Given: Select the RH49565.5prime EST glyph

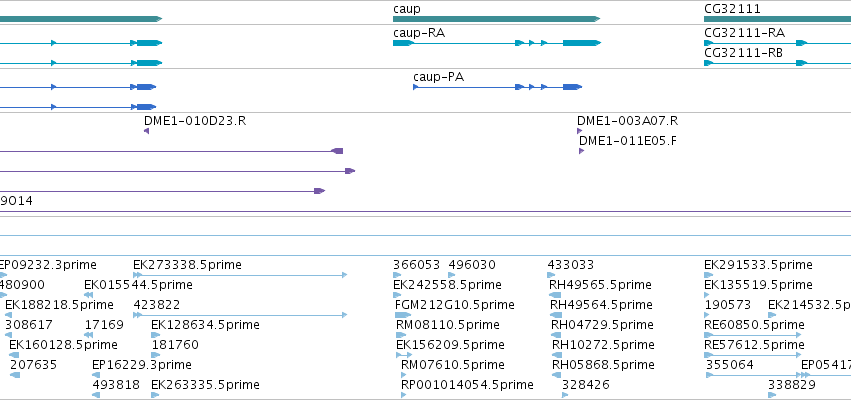Looking at the screenshot, I should 555,295.
